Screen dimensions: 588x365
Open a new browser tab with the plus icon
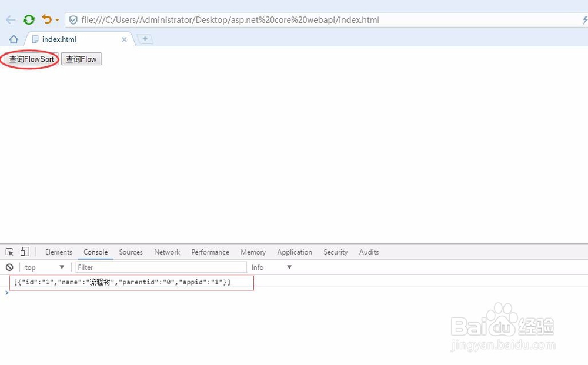(145, 38)
